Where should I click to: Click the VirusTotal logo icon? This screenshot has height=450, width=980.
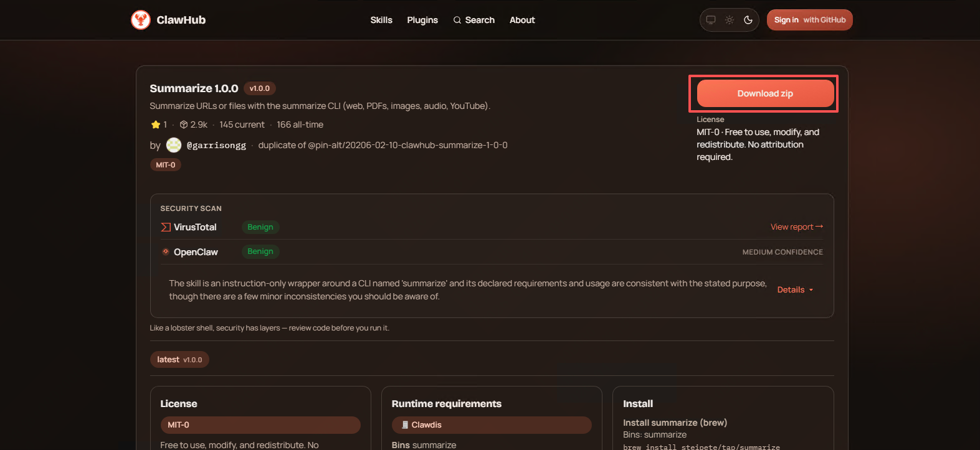coord(166,227)
